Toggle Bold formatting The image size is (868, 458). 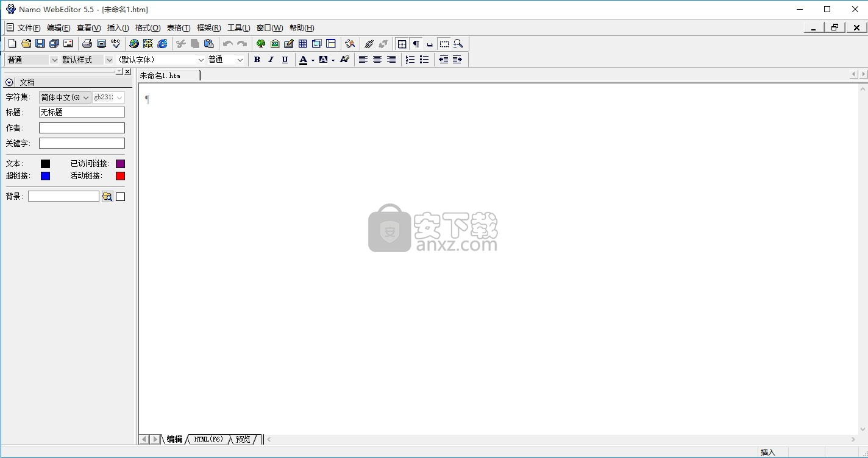257,59
